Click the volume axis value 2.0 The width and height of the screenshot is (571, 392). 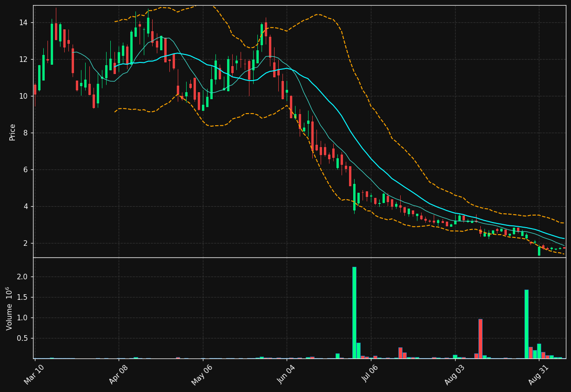23,277
